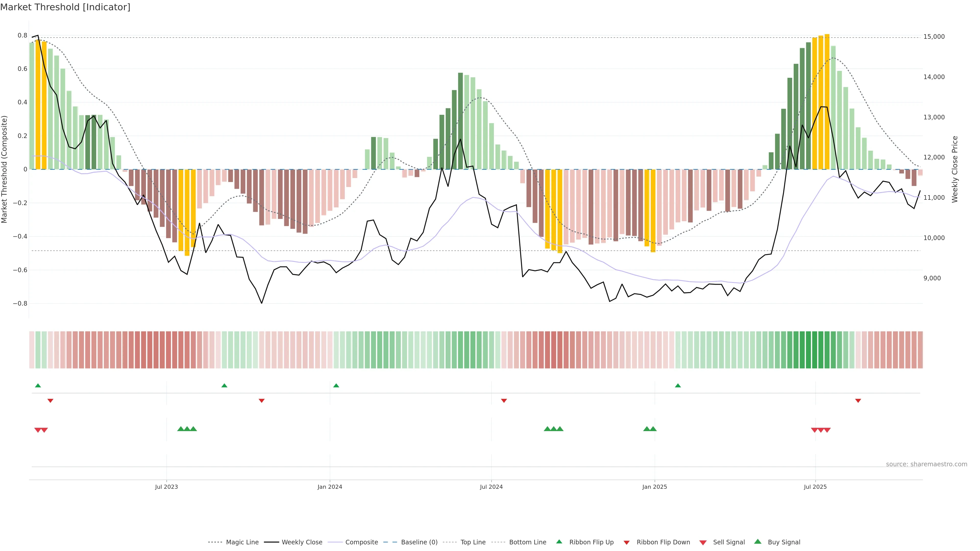Toggle the Baseline (0) legend entry
Image resolution: width=980 pixels, height=551 pixels.
(419, 542)
